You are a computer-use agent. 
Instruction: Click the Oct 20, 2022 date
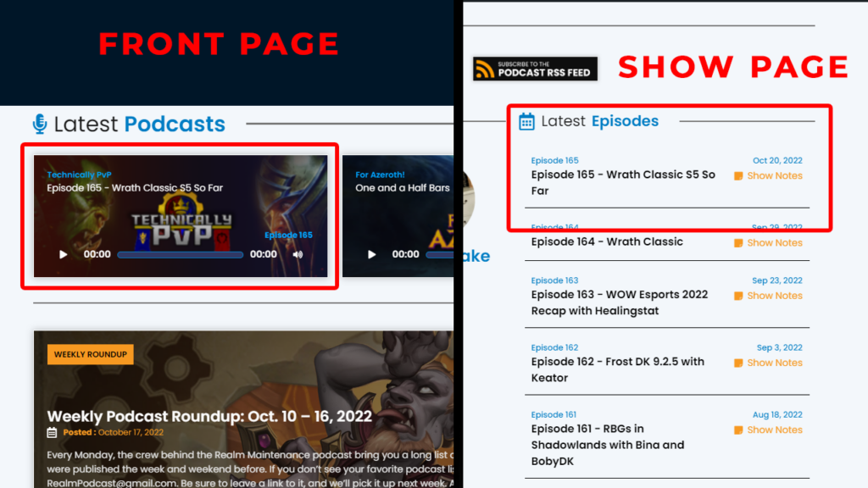(777, 160)
